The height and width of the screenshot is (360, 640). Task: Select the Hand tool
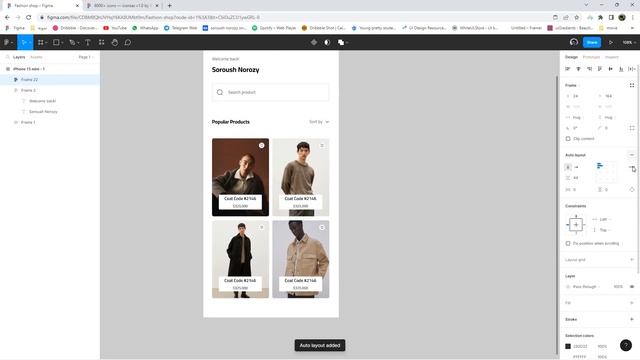coord(115,42)
